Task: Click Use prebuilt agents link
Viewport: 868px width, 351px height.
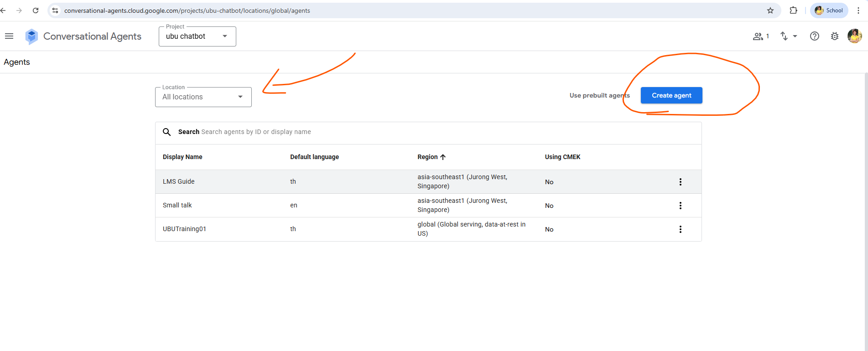Action: coord(599,95)
